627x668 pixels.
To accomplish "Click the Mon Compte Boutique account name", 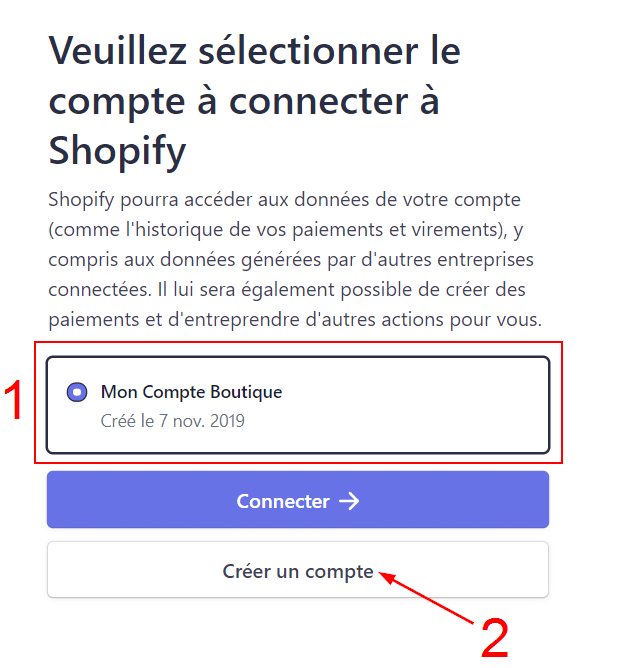I will click(x=191, y=392).
